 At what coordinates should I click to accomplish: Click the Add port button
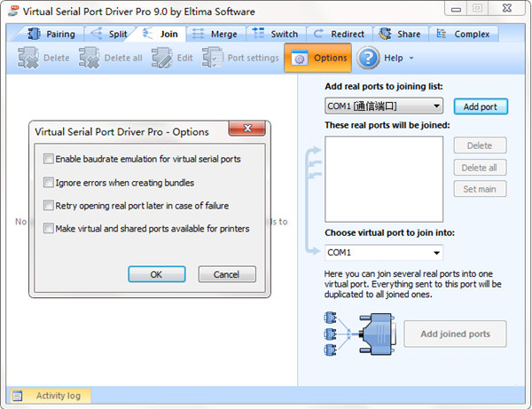point(481,106)
